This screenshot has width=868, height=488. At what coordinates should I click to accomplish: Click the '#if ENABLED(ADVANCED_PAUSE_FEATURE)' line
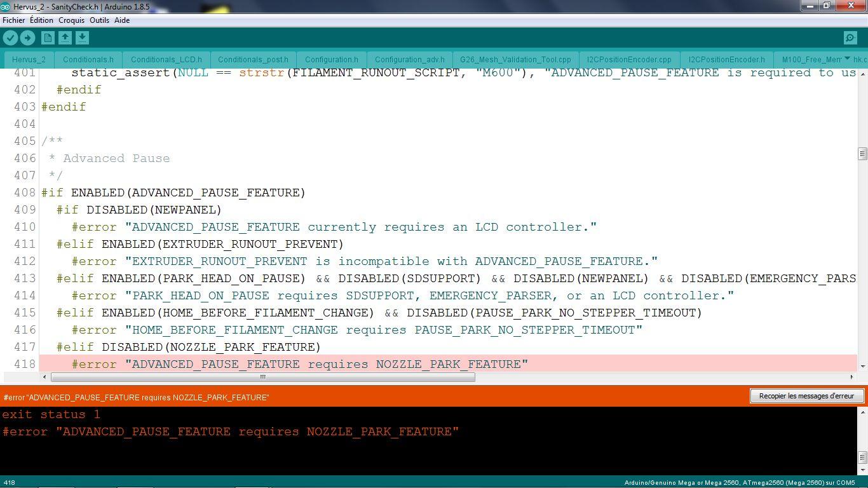(173, 193)
